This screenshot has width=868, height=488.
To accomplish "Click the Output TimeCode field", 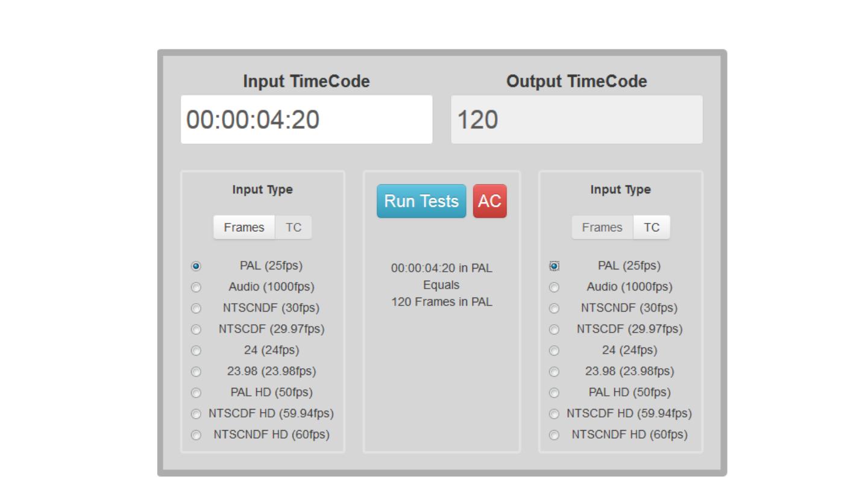I will (x=576, y=119).
